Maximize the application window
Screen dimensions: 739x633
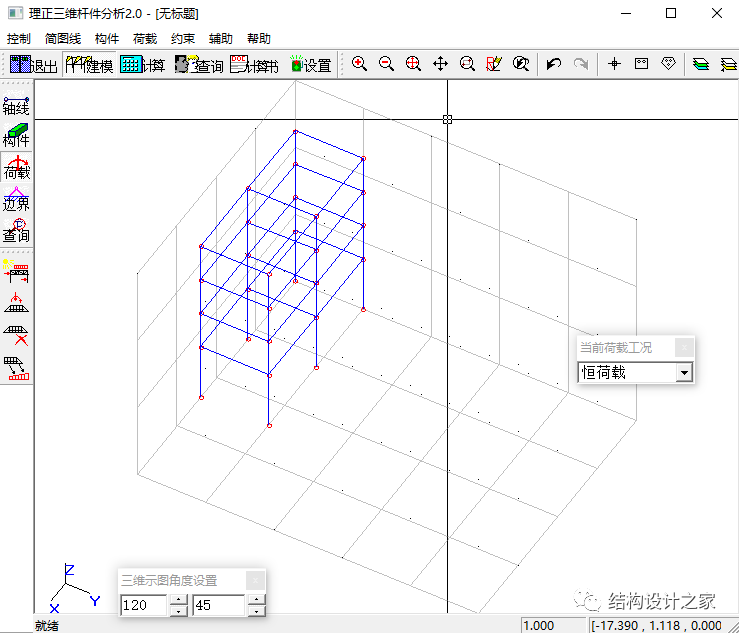tap(671, 13)
